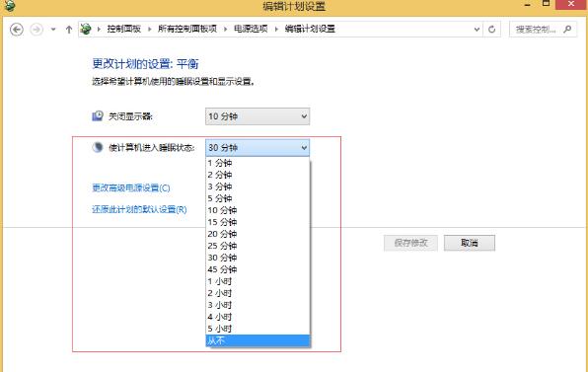Refresh the page with refresh icon

pyautogui.click(x=491, y=30)
